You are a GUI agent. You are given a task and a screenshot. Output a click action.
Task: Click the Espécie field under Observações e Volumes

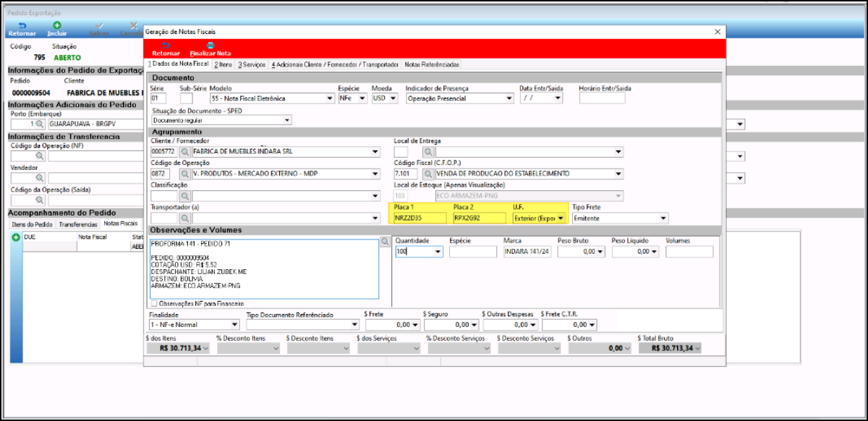point(473,252)
